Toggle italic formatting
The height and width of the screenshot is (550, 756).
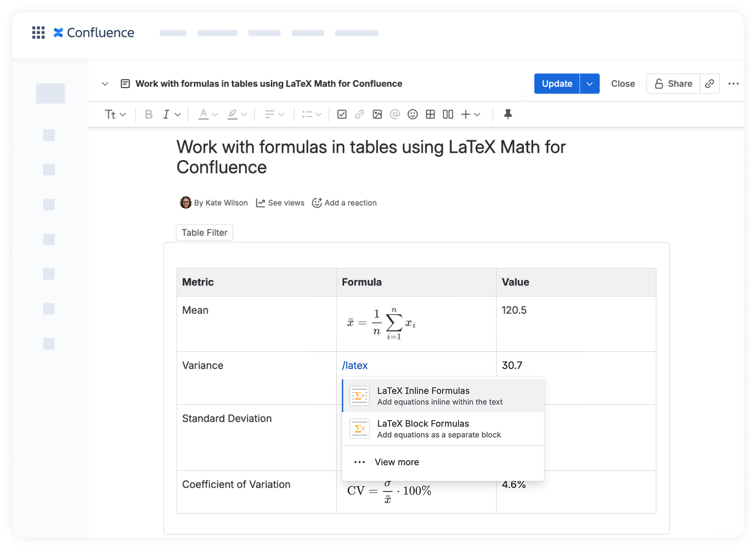coord(166,114)
